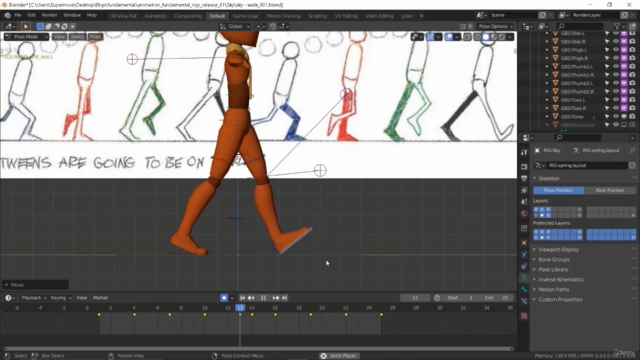The height and width of the screenshot is (360, 640).
Task: Pause the animation playback
Action: (x=263, y=298)
